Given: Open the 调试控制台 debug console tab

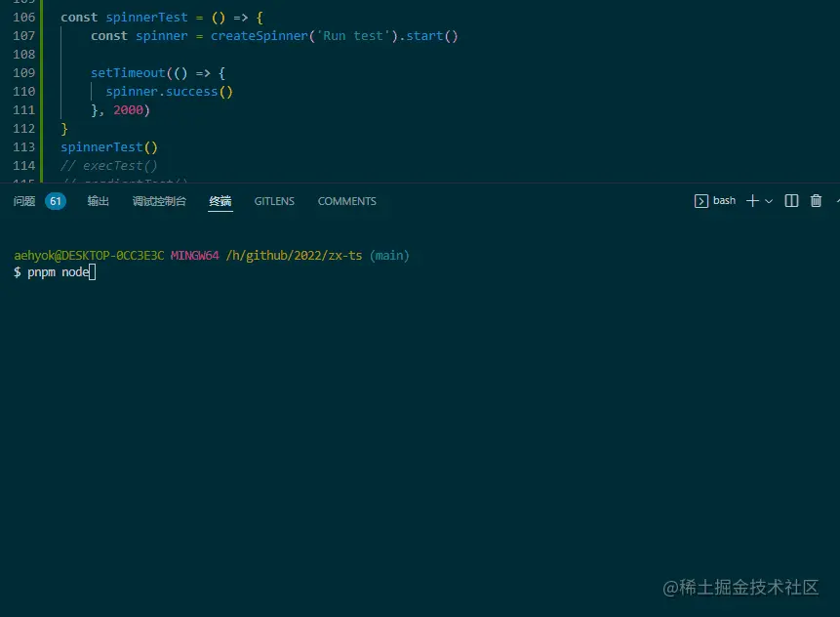Looking at the screenshot, I should click(159, 201).
